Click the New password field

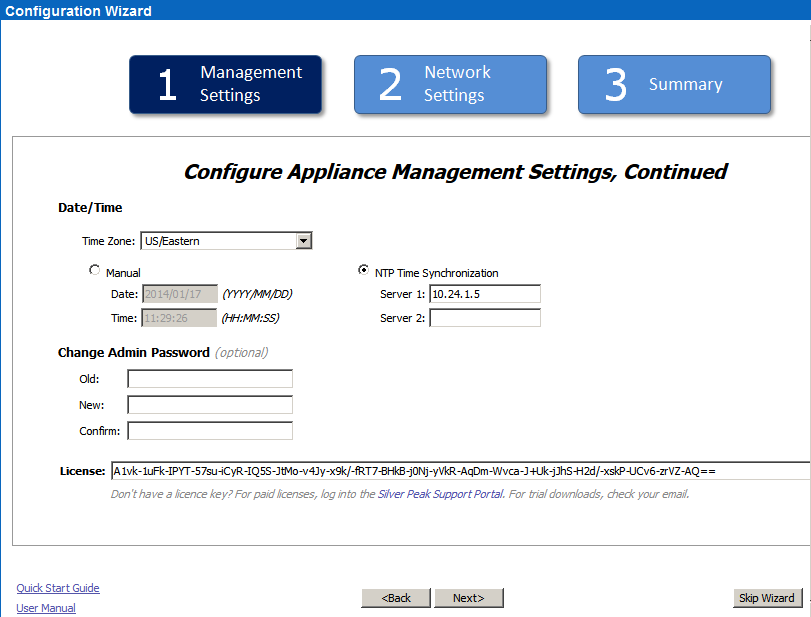pyautogui.click(x=210, y=404)
